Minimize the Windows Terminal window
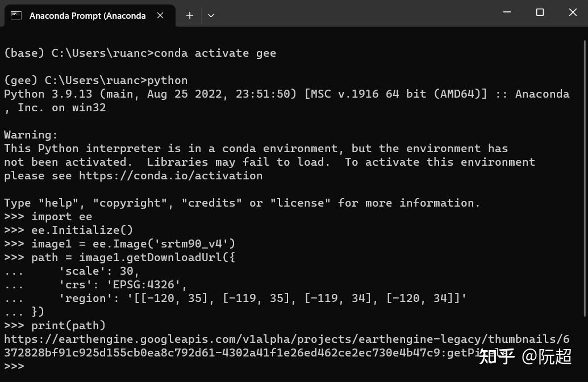The width and height of the screenshot is (588, 382). pyautogui.click(x=507, y=12)
